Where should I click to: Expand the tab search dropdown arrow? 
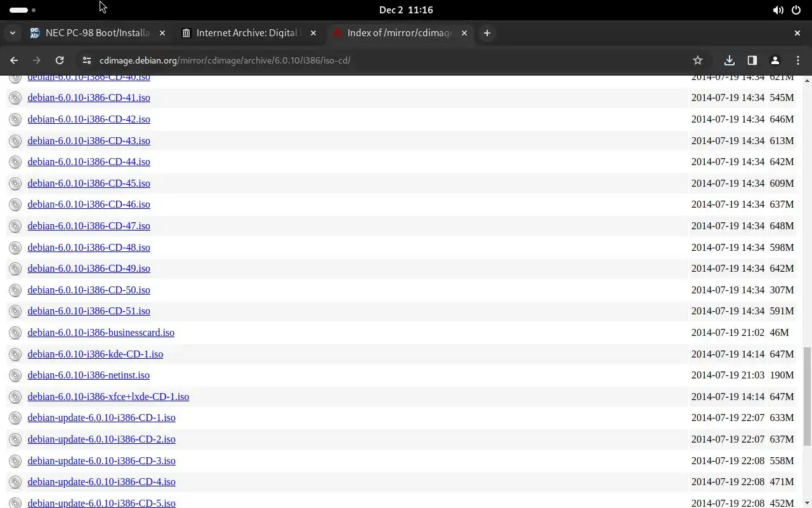click(x=13, y=33)
